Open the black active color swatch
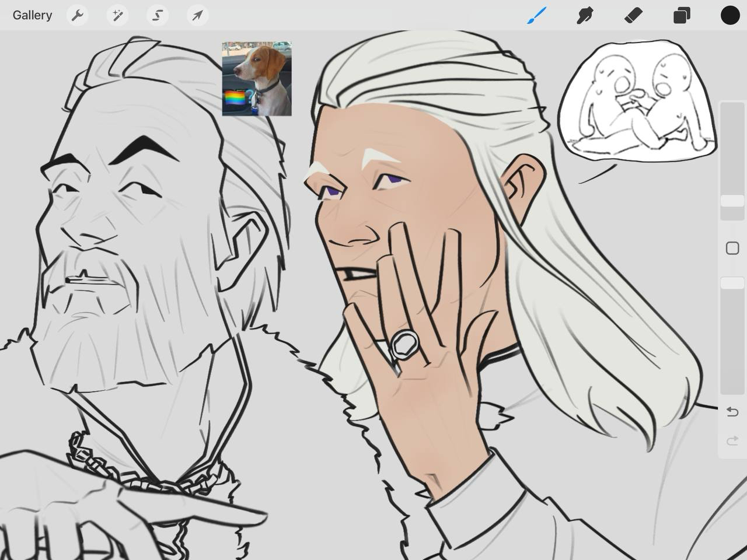The height and width of the screenshot is (560, 747). pyautogui.click(x=729, y=15)
